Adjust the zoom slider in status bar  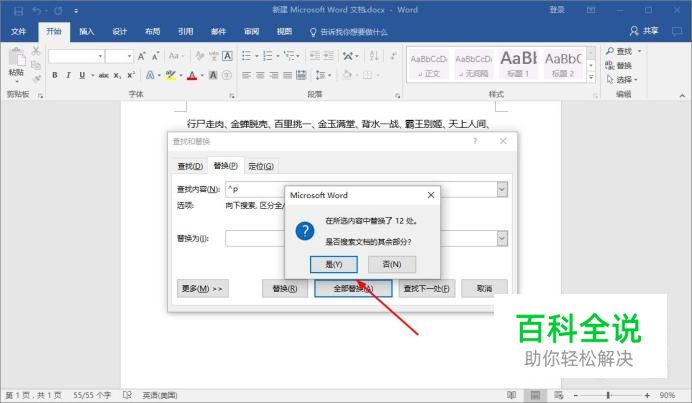pos(608,395)
